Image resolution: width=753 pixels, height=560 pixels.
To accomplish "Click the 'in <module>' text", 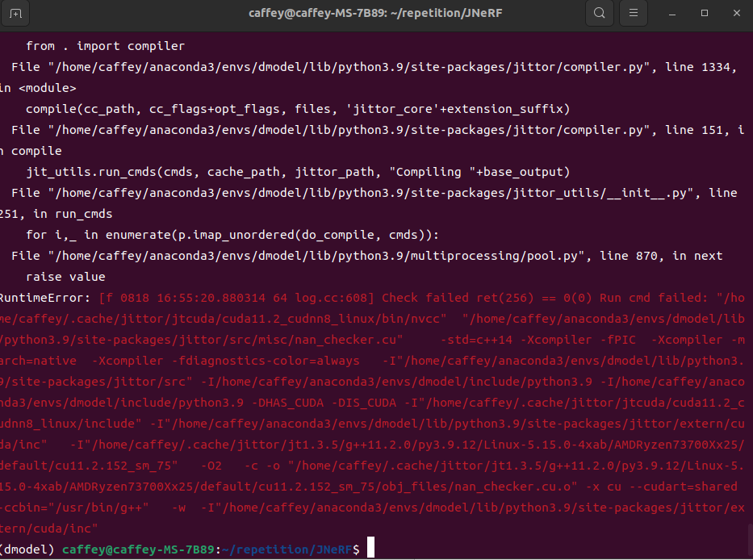I will (38, 88).
